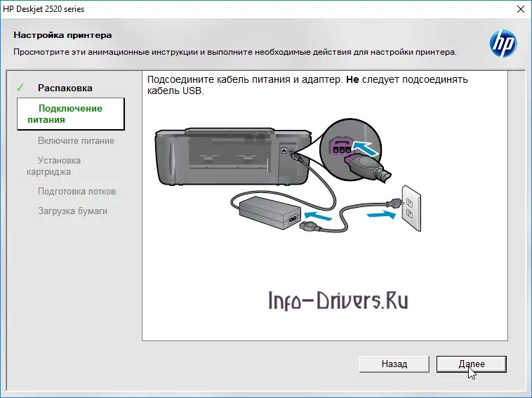Image resolution: width=532 pixels, height=398 pixels.
Task: Select the Загрузка бумаги step
Action: [x=72, y=211]
